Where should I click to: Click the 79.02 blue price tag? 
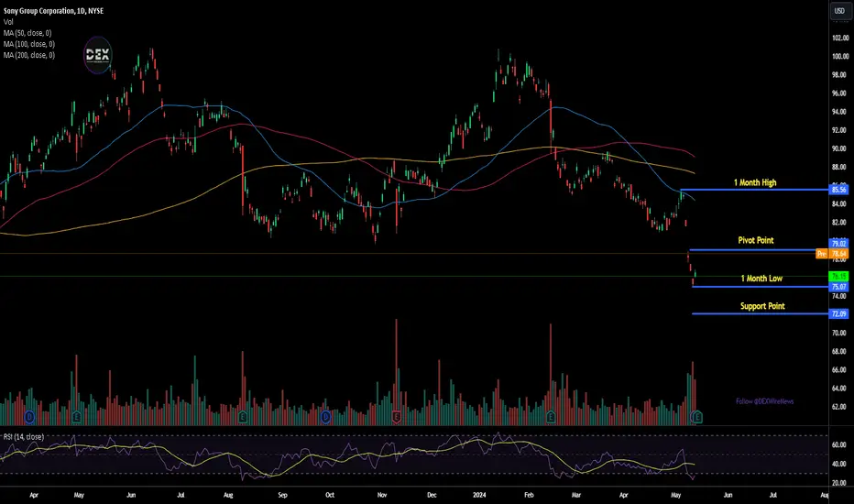point(838,244)
